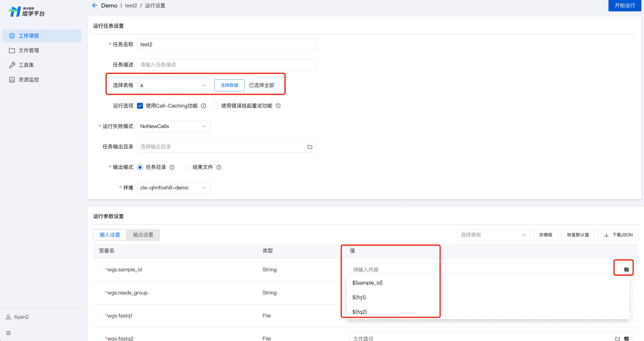
Task: Click download icon on 下载JSON button
Action: pyautogui.click(x=606, y=235)
